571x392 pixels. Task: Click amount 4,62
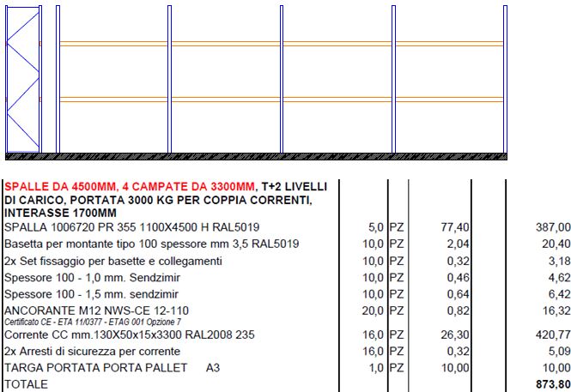(559, 277)
